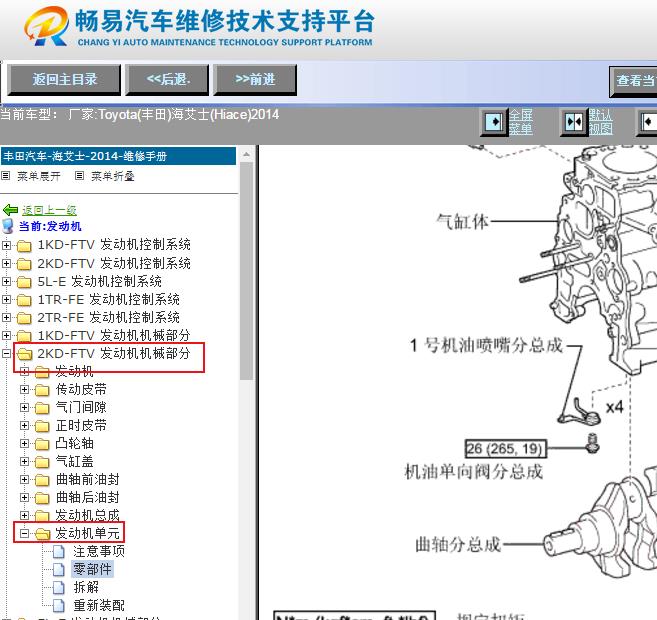Viewport: 657px width, 620px height.
Task: Click the 5L-E 发动机控制系统 folder icon
Action: [24, 282]
